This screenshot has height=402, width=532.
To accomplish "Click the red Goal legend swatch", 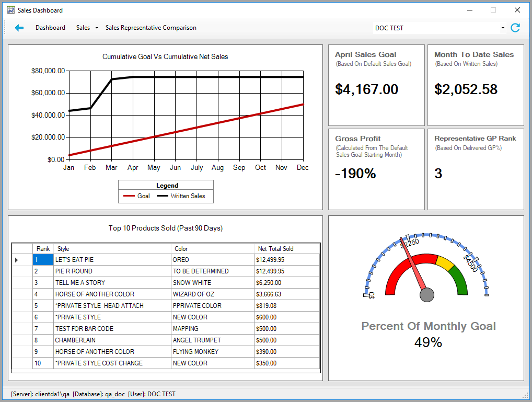I will (x=129, y=196).
